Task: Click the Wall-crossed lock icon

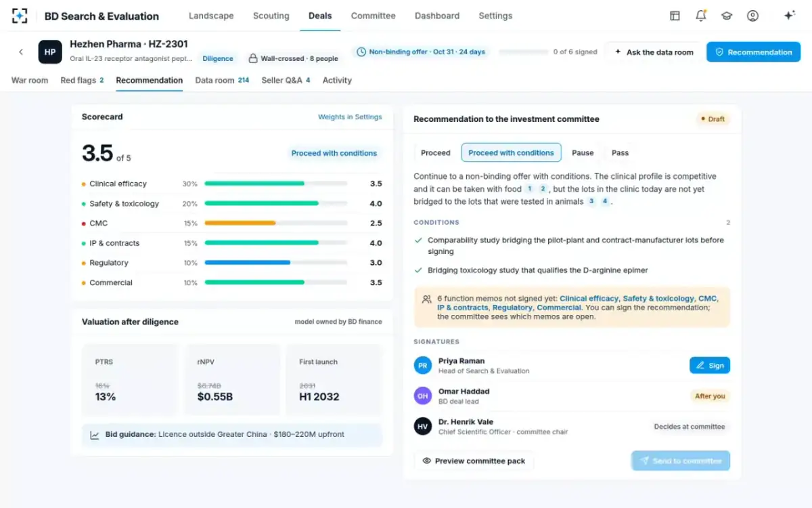Action: [253, 58]
